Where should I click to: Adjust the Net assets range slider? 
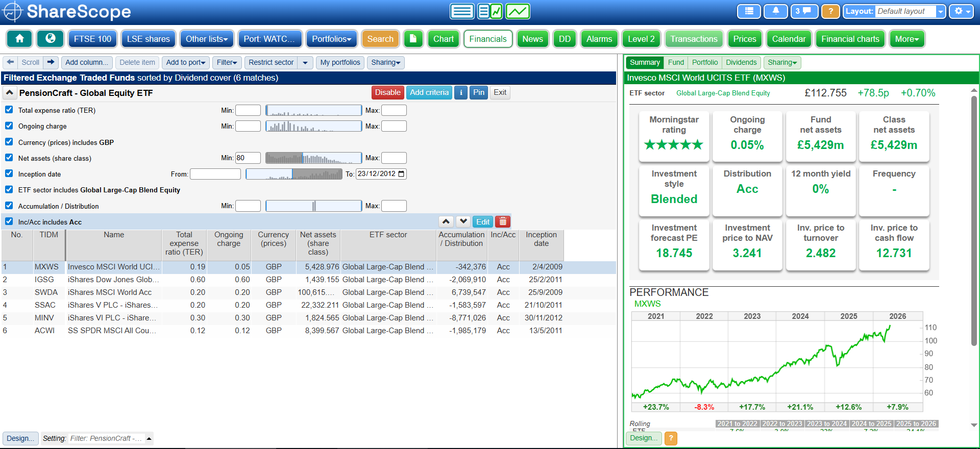[313, 158]
